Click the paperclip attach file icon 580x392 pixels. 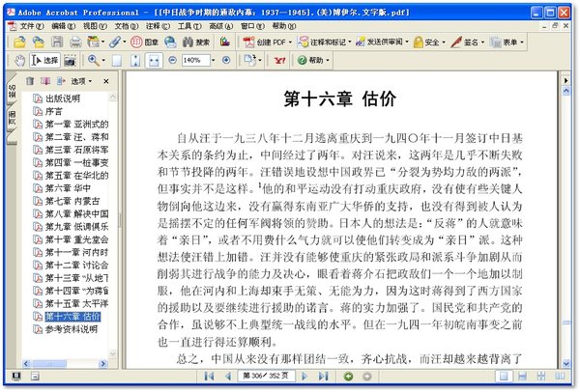pyautogui.click(x=115, y=42)
